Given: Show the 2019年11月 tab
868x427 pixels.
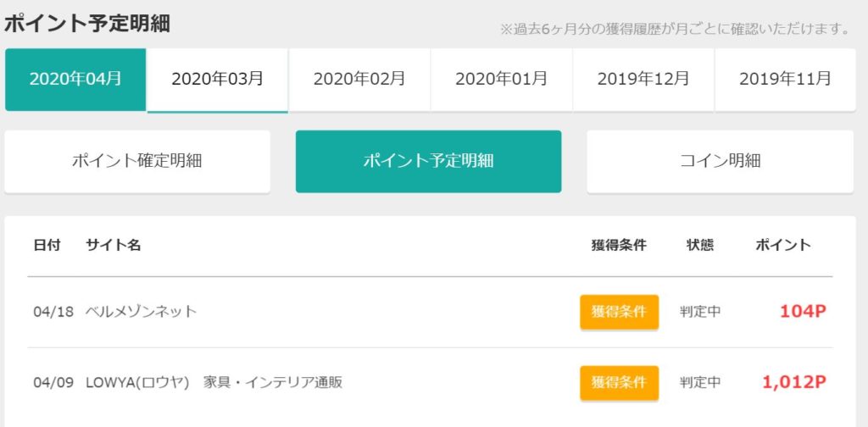Looking at the screenshot, I should click(x=786, y=80).
